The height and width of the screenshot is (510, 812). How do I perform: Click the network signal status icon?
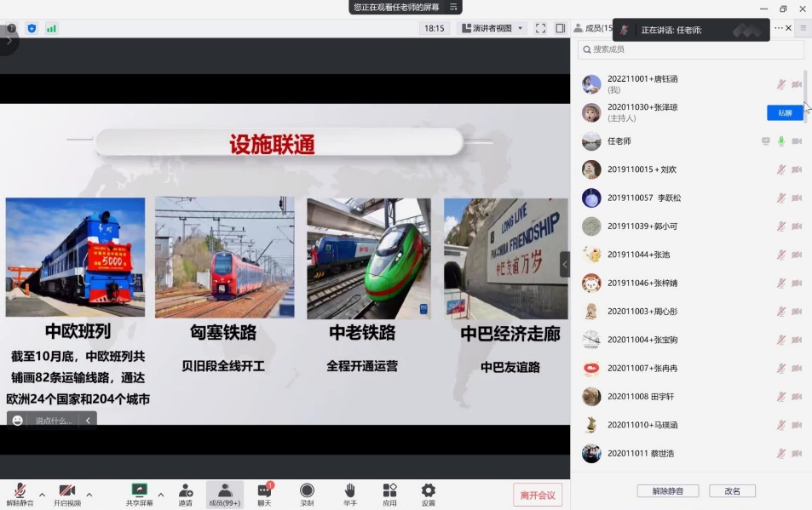click(x=52, y=28)
